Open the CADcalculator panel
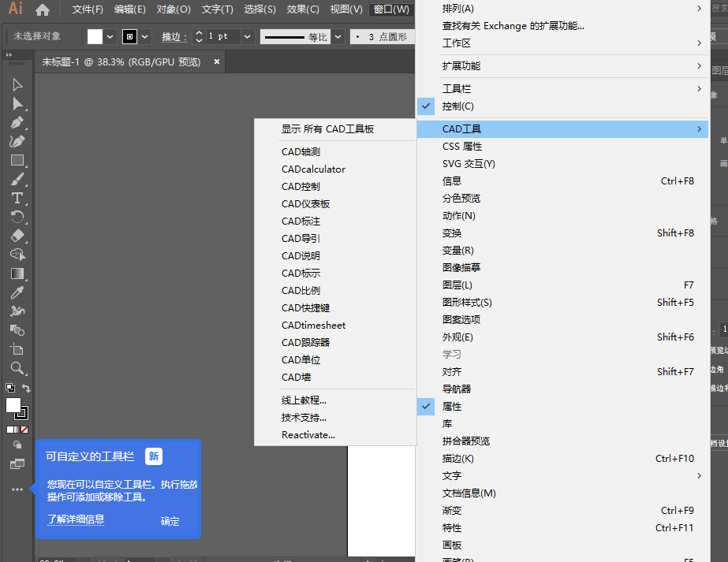 coord(334,169)
